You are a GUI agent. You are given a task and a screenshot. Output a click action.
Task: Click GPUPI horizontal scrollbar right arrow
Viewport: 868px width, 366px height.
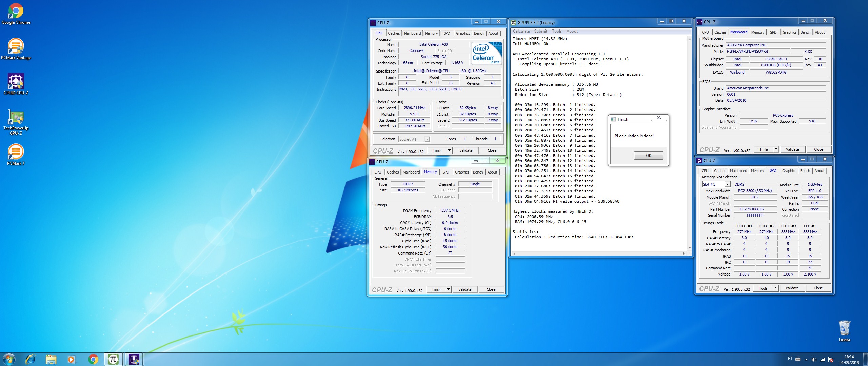(x=684, y=253)
